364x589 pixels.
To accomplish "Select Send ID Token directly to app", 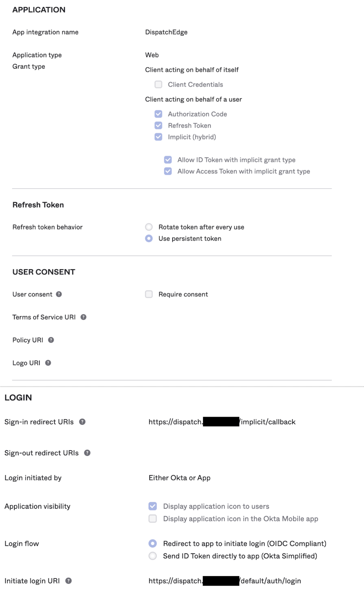I will click(153, 556).
